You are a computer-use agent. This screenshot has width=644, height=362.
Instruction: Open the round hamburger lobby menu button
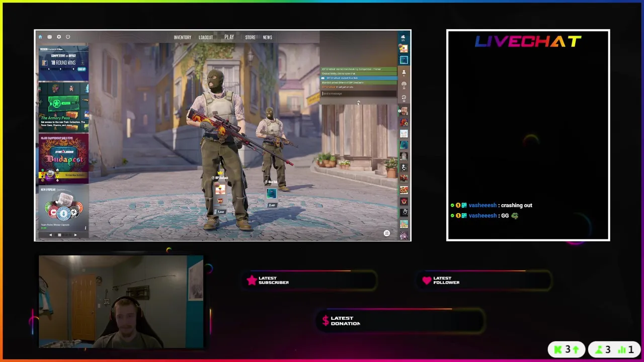tap(386, 233)
